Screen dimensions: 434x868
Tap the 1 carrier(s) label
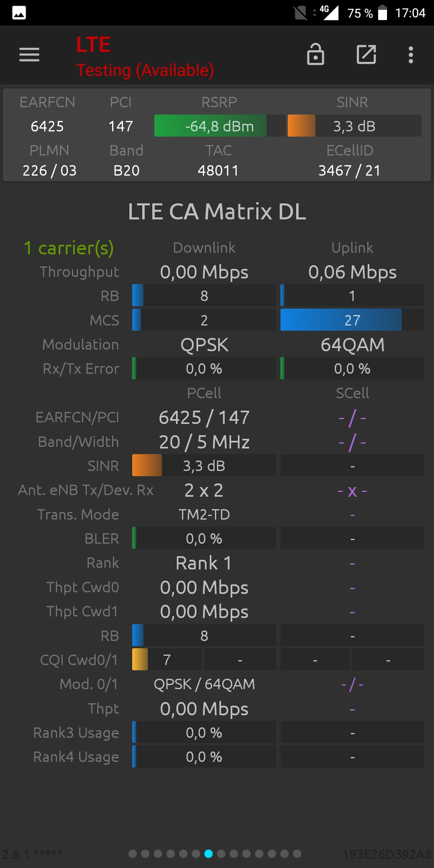pyautogui.click(x=69, y=248)
